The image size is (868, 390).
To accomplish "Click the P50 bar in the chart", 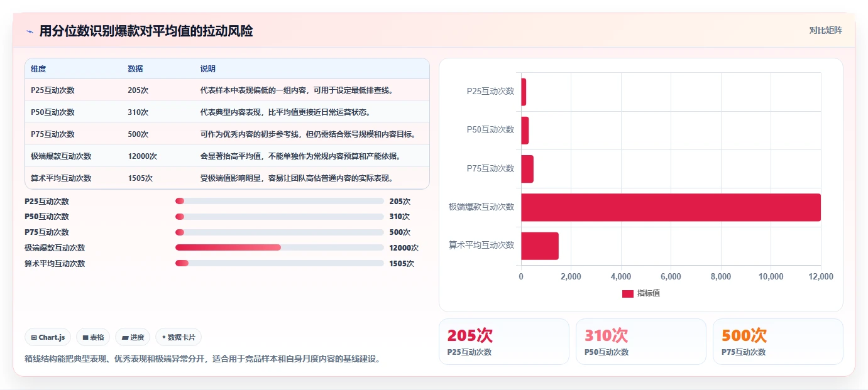I will tap(525, 130).
